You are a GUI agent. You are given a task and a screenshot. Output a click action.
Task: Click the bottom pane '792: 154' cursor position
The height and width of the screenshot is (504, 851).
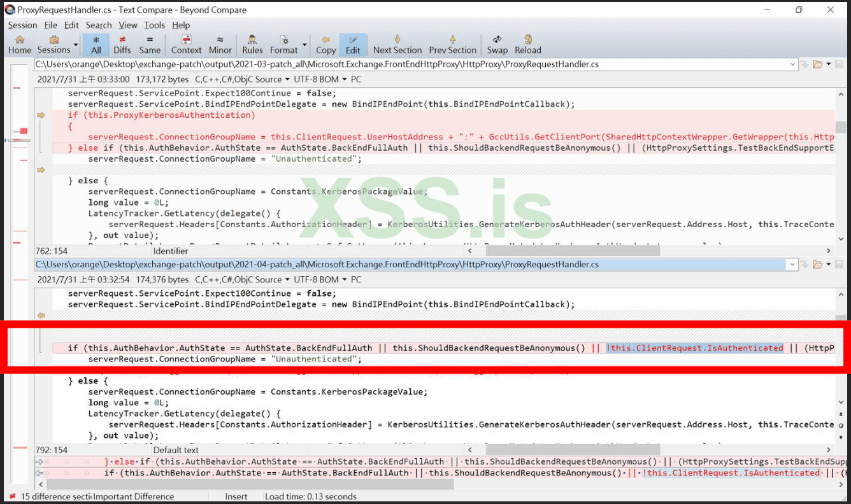[52, 450]
